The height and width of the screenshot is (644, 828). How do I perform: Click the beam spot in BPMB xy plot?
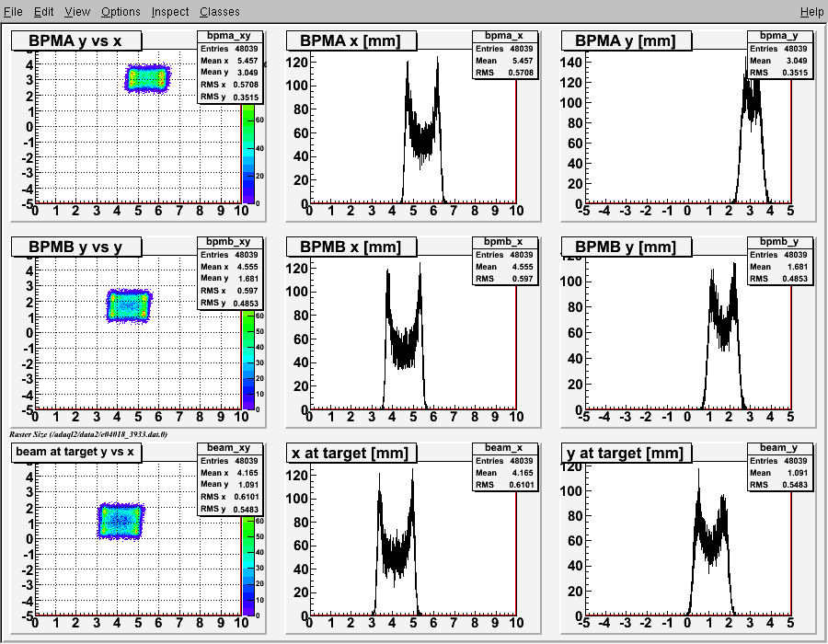point(129,305)
